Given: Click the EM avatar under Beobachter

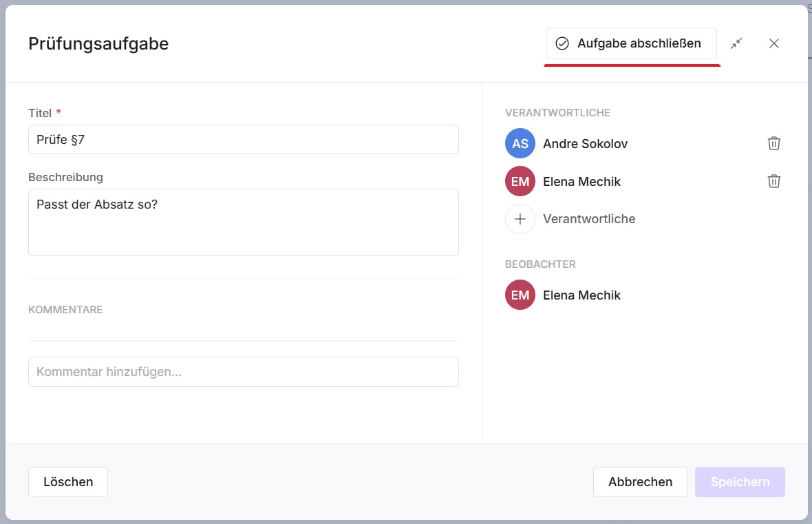Looking at the screenshot, I should click(520, 295).
